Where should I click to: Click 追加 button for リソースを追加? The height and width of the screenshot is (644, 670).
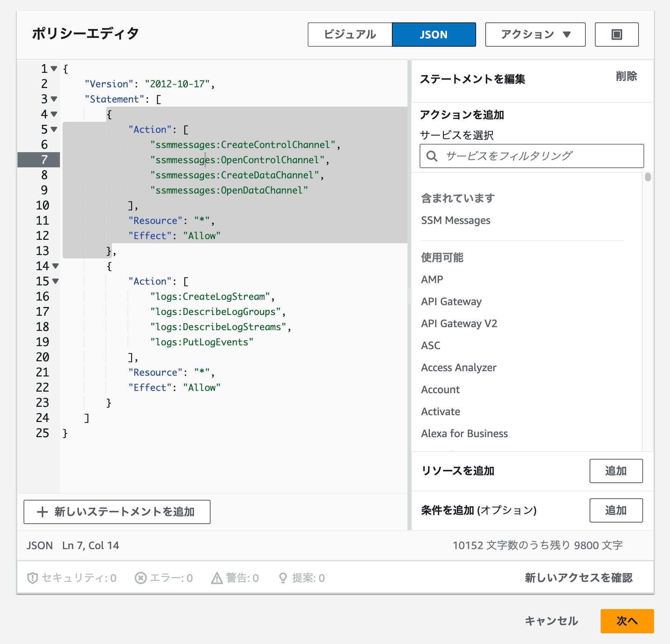[x=616, y=471]
